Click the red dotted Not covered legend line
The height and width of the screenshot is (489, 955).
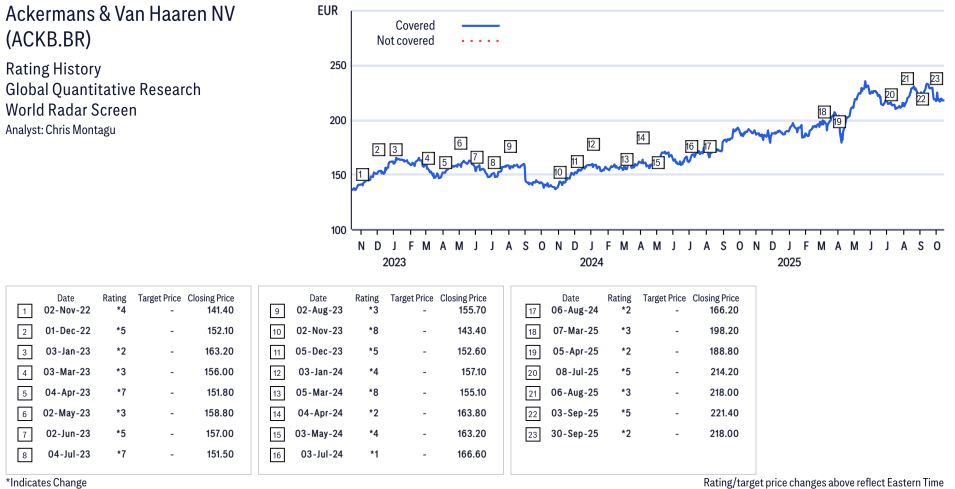point(481,41)
